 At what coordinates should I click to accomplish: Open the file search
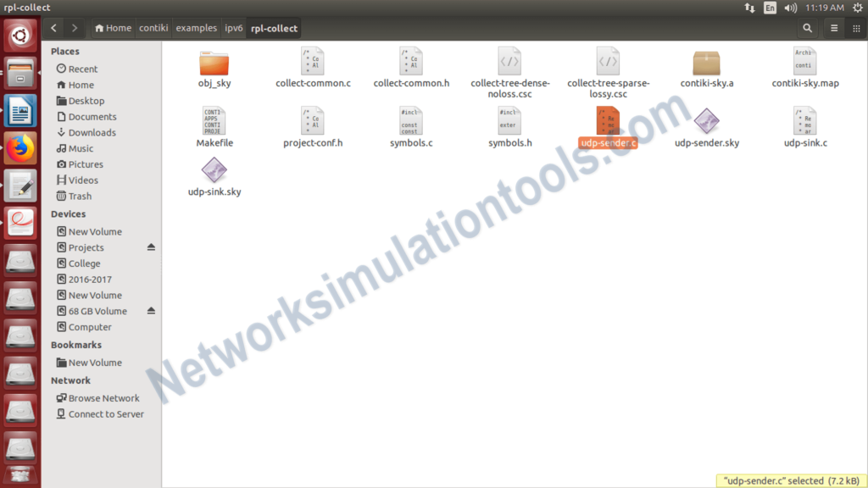pyautogui.click(x=807, y=27)
